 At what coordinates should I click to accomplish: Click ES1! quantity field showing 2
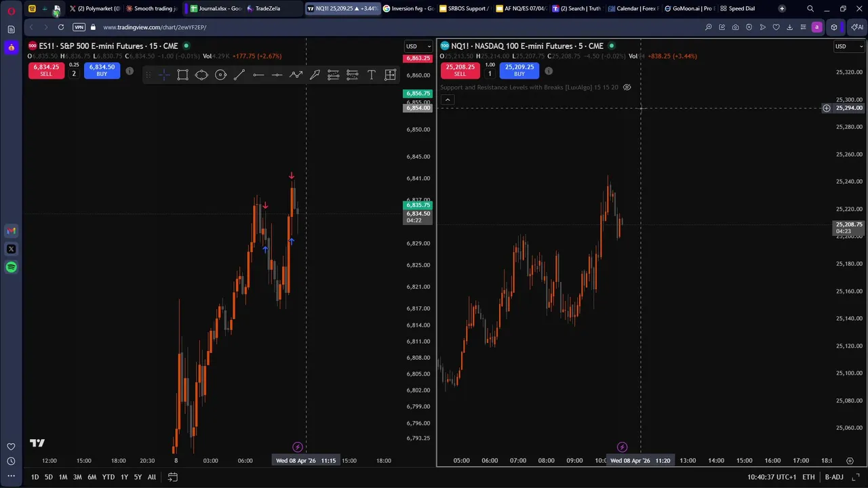(74, 73)
